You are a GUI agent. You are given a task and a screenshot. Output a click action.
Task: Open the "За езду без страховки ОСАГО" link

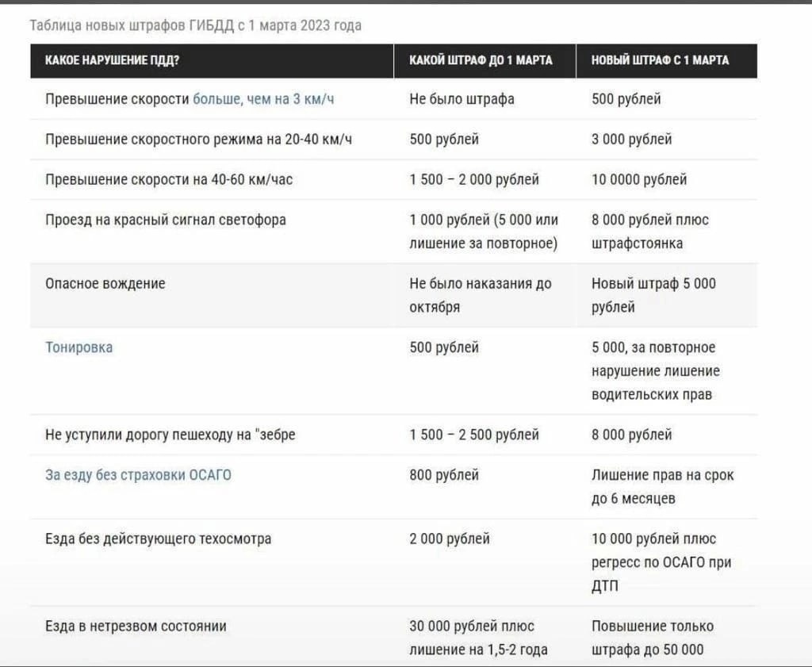[138, 475]
